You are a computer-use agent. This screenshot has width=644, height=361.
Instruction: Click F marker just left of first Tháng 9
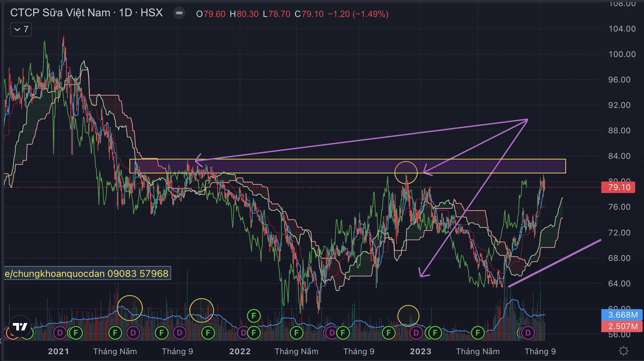click(161, 333)
